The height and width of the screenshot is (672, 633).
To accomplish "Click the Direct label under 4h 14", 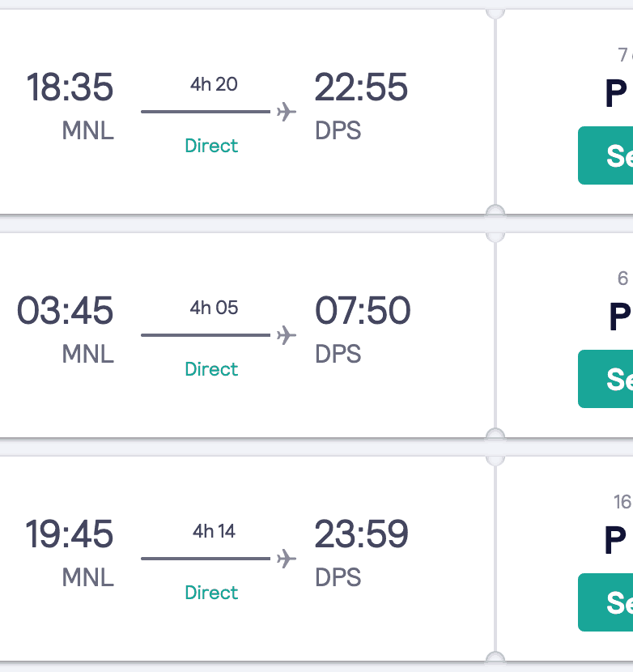I will click(211, 593).
